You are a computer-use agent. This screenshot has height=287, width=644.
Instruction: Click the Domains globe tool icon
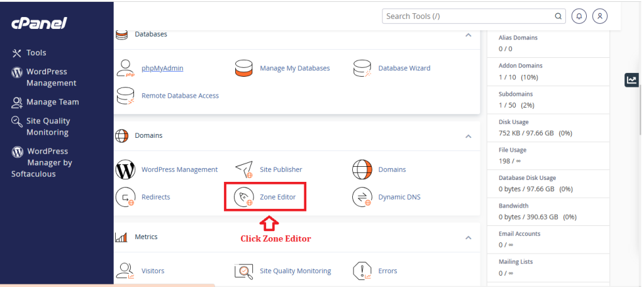point(362,169)
